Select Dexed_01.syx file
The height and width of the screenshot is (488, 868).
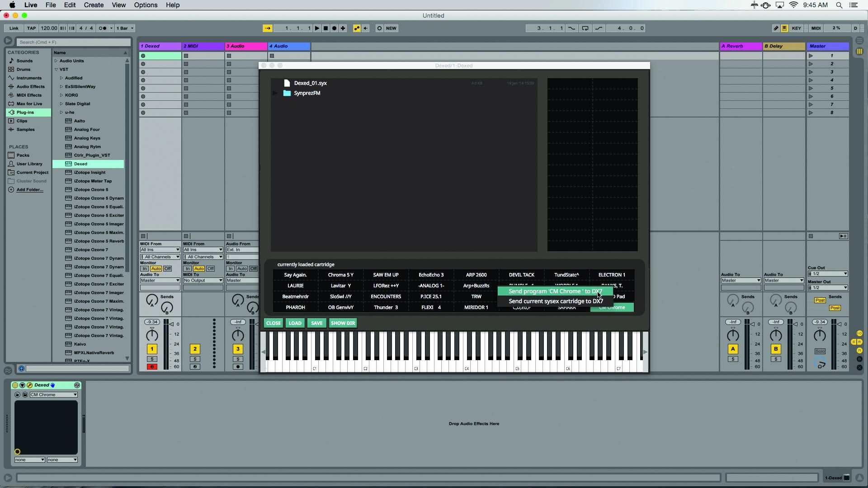(310, 83)
